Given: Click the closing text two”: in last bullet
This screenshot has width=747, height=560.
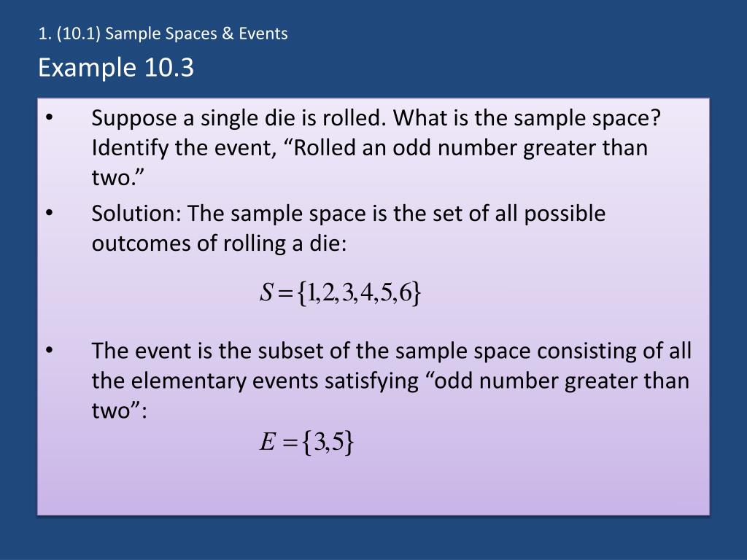Looking at the screenshot, I should click(120, 411).
